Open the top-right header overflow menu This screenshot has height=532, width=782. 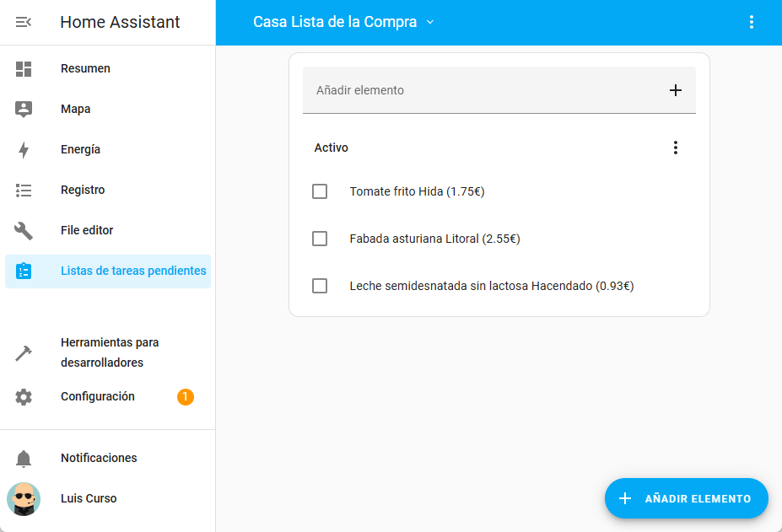click(x=751, y=22)
